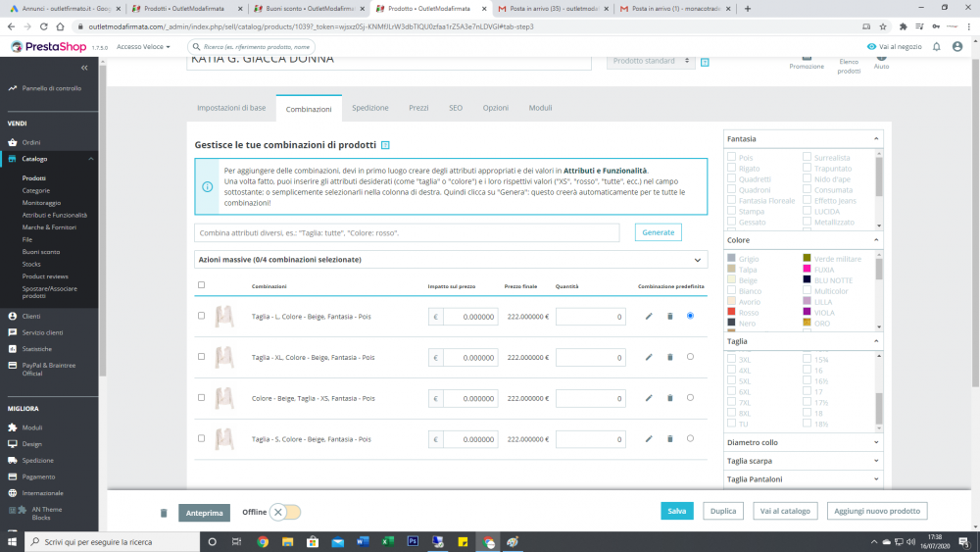Click the PrestaShop logo
This screenshot has height=552, width=980.
[49, 47]
